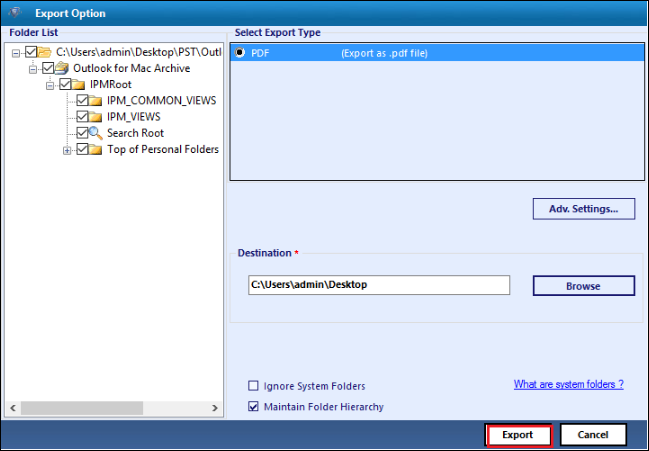The width and height of the screenshot is (649, 451).
Task: Click the '(Export as .pdf file)' description text
Action: (x=384, y=53)
